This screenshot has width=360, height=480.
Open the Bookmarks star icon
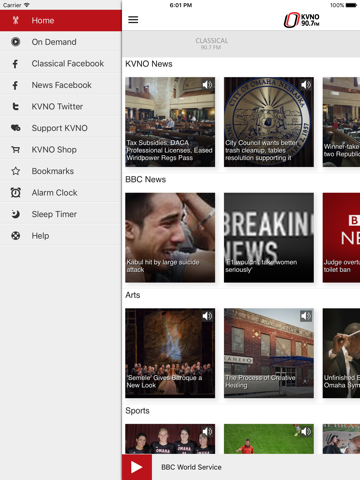[15, 171]
